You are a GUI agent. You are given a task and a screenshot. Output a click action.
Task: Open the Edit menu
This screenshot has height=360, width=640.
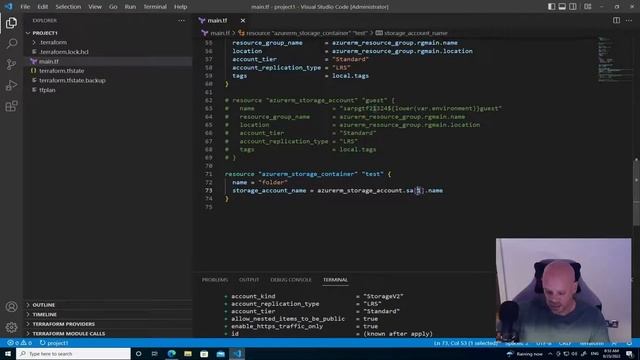point(42,7)
